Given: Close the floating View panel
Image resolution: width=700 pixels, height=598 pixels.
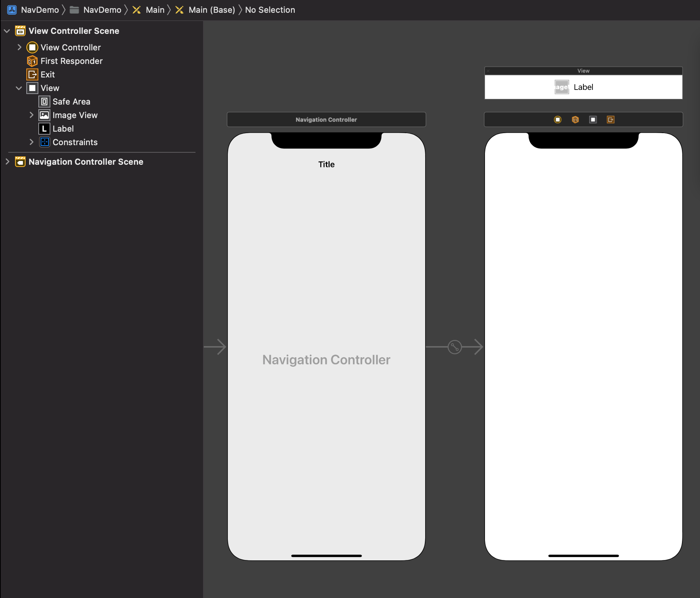Looking at the screenshot, I should pyautogui.click(x=488, y=71).
